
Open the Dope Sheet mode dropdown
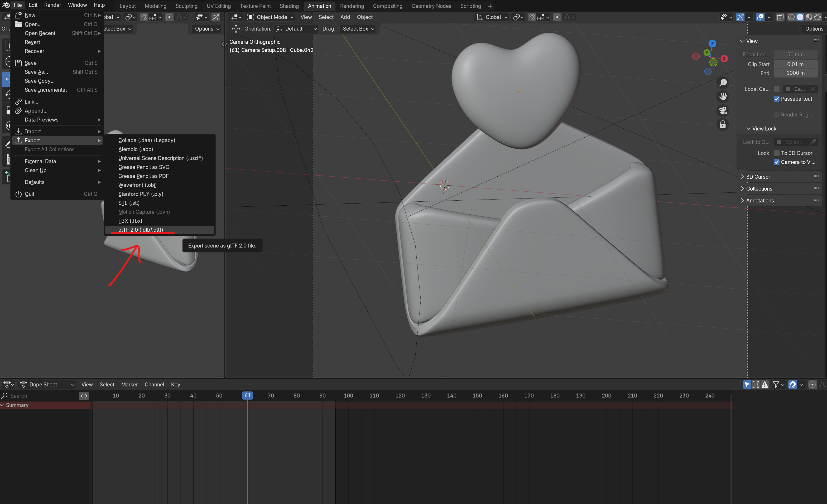tap(47, 385)
